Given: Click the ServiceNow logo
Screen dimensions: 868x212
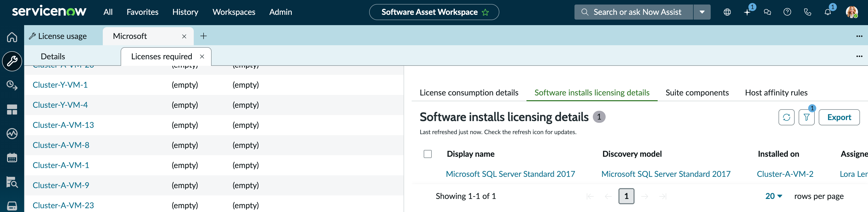Looking at the screenshot, I should pos(49,11).
